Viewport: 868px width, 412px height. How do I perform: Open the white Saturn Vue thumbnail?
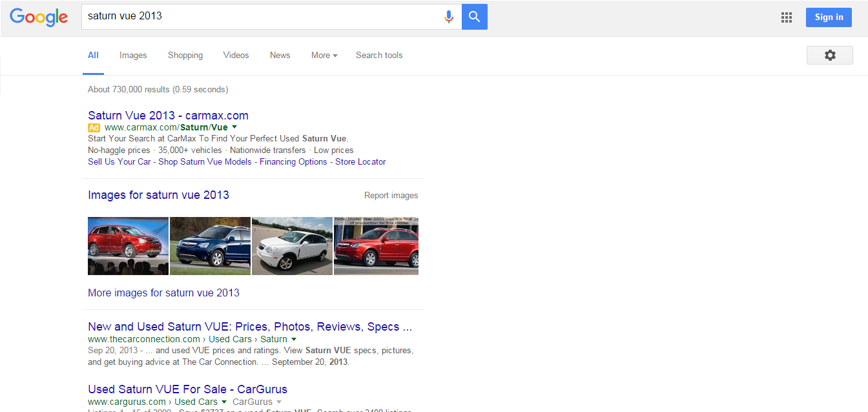coord(292,246)
